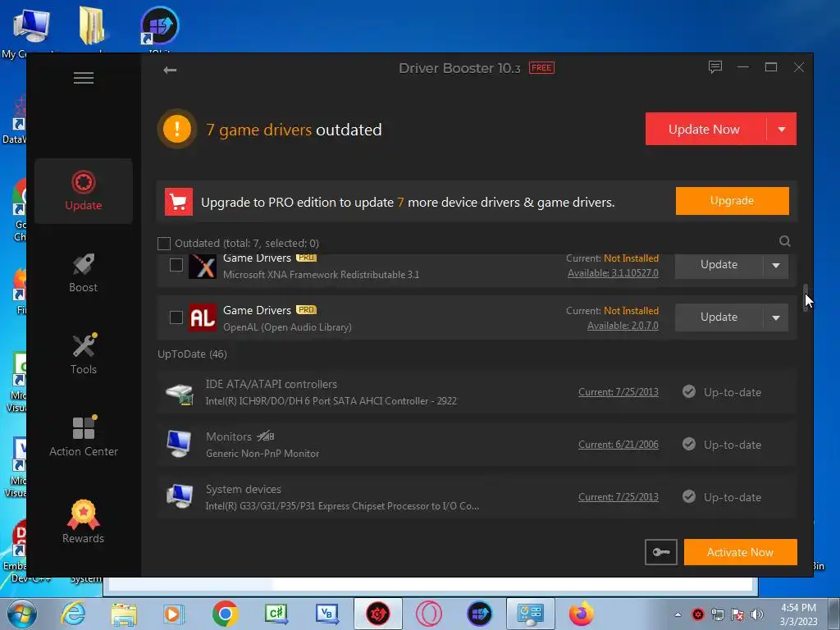This screenshot has height=630, width=840.
Task: Launch Internet Explorer from the taskbar
Action: click(x=73, y=614)
